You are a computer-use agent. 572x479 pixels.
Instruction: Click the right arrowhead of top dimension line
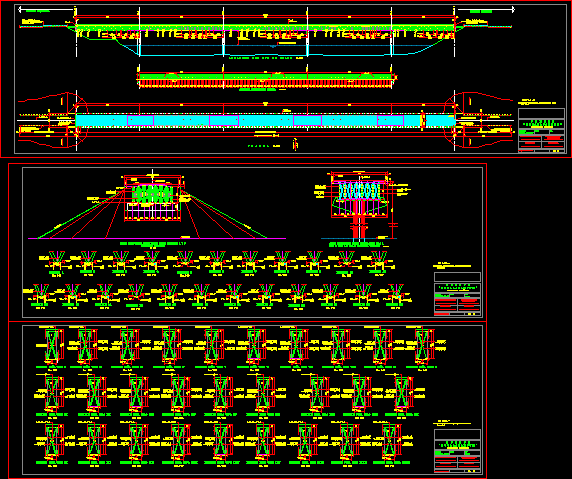(512, 9)
